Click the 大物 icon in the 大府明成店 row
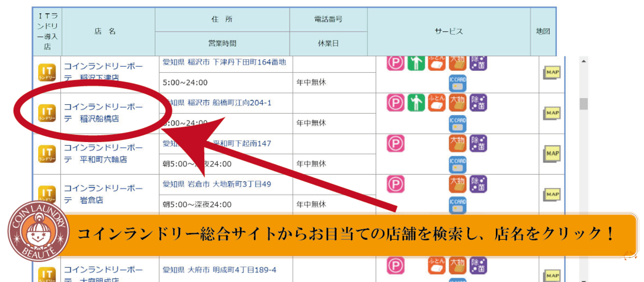The width and height of the screenshot is (644, 282). click(458, 266)
